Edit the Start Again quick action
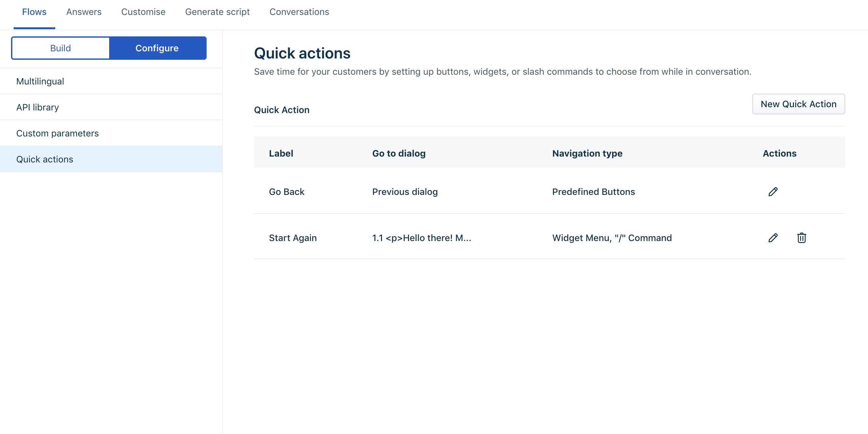Viewport: 868px width, 434px height. click(773, 238)
